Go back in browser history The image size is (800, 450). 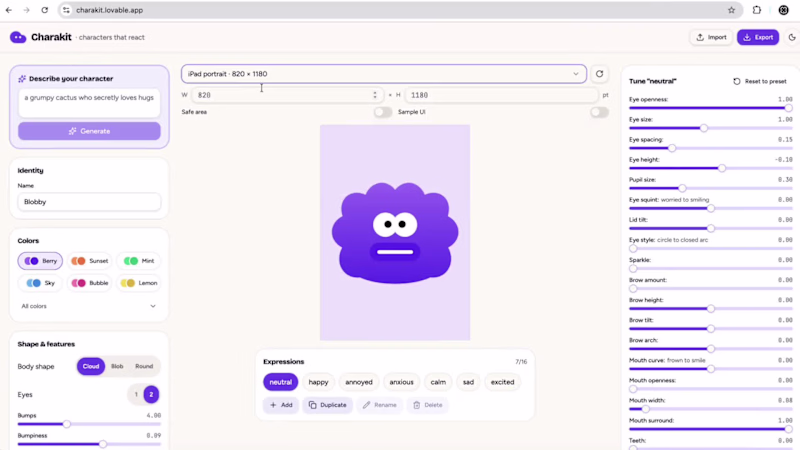click(9, 10)
